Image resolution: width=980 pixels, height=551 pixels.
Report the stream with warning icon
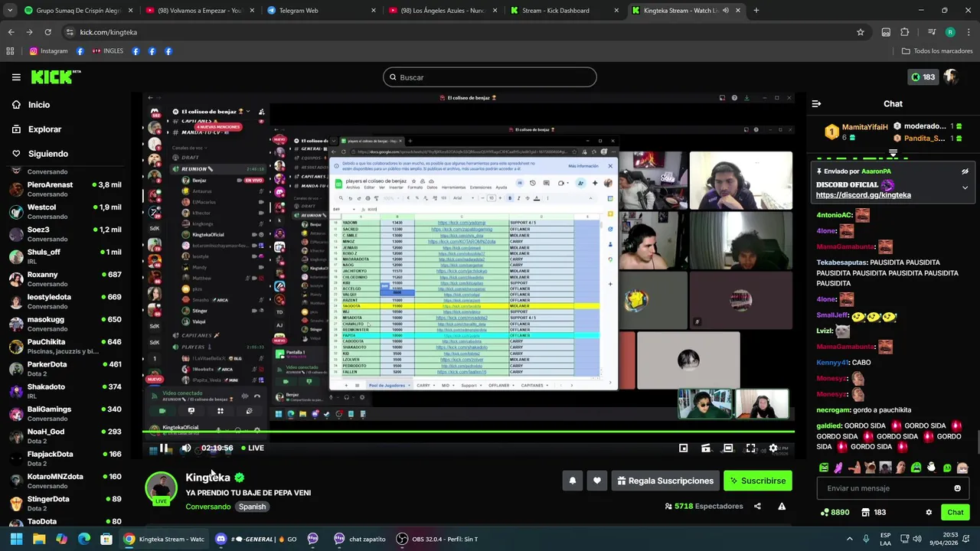pos(782,506)
